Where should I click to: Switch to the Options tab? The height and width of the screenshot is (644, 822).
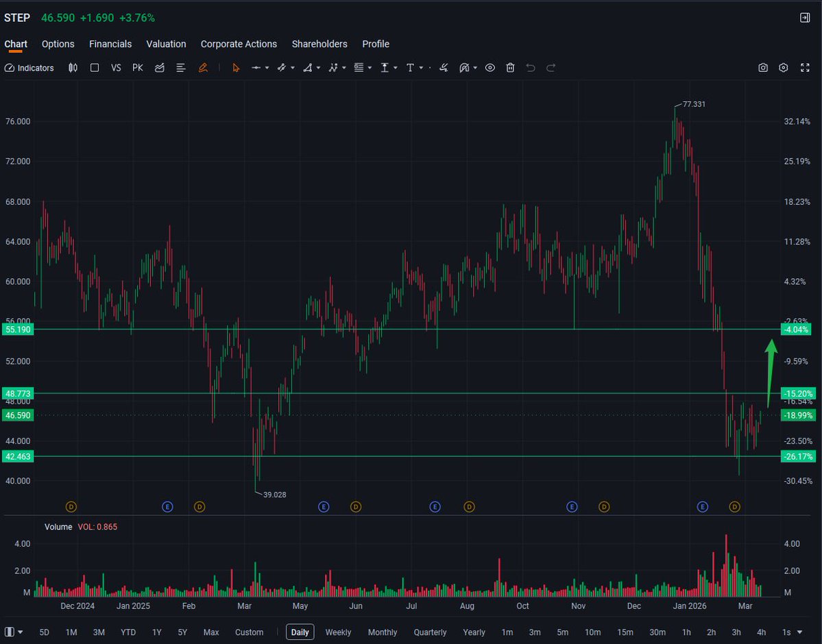pos(58,44)
